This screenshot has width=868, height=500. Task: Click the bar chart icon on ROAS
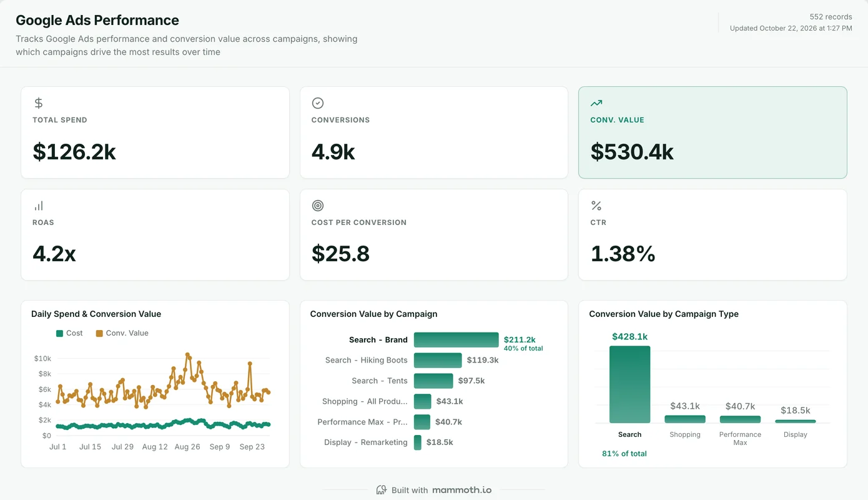[39, 206]
